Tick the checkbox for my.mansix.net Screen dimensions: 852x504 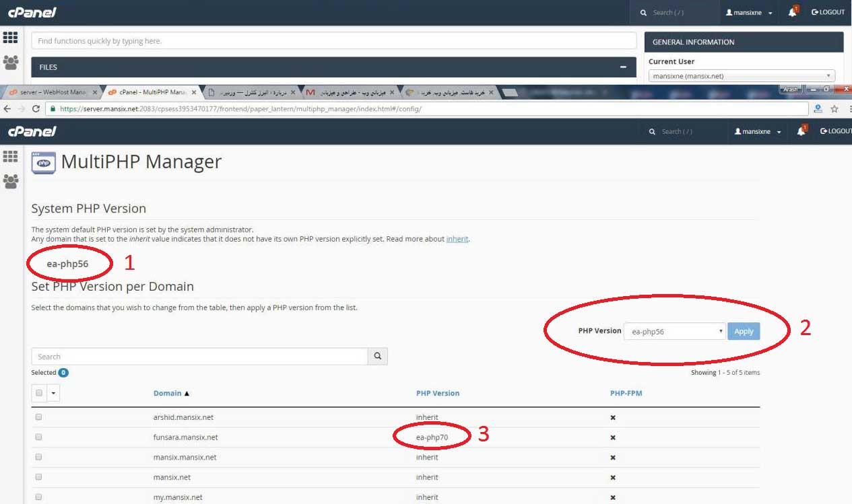(38, 497)
